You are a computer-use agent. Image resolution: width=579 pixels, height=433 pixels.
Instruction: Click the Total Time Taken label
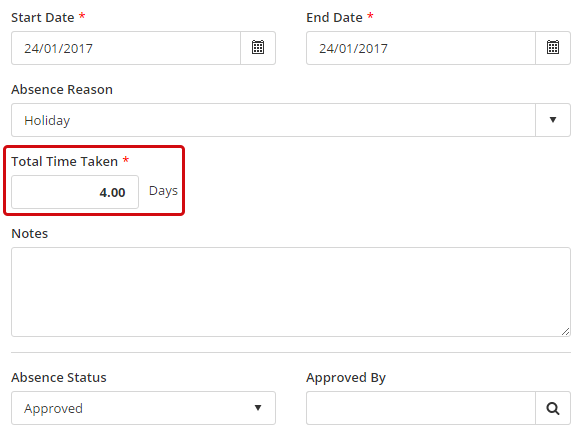click(x=65, y=161)
